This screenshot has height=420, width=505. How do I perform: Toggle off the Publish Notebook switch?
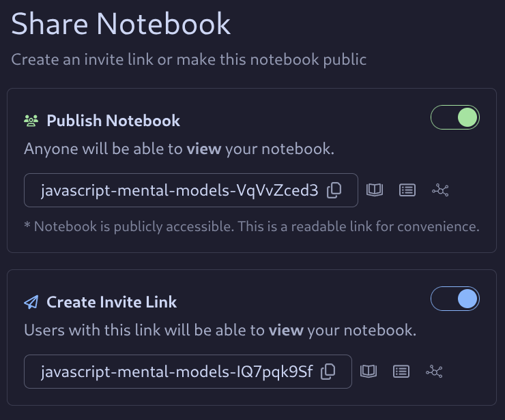coord(455,118)
